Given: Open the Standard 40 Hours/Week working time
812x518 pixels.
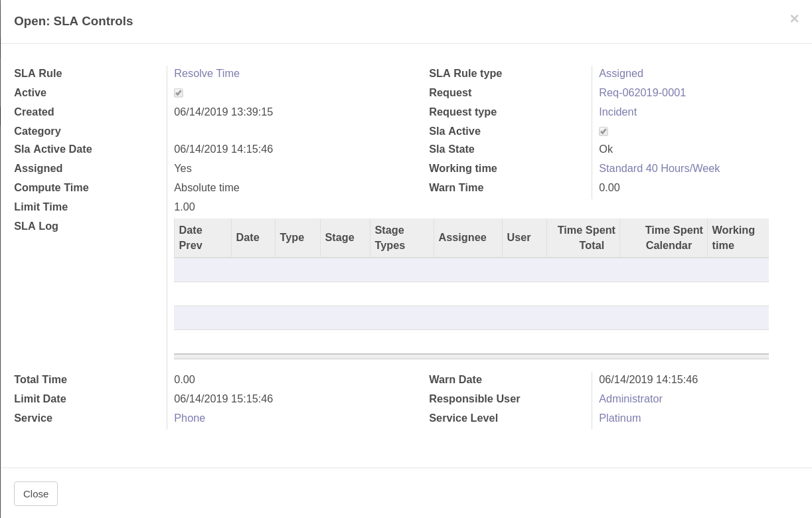Looking at the screenshot, I should [659, 169].
